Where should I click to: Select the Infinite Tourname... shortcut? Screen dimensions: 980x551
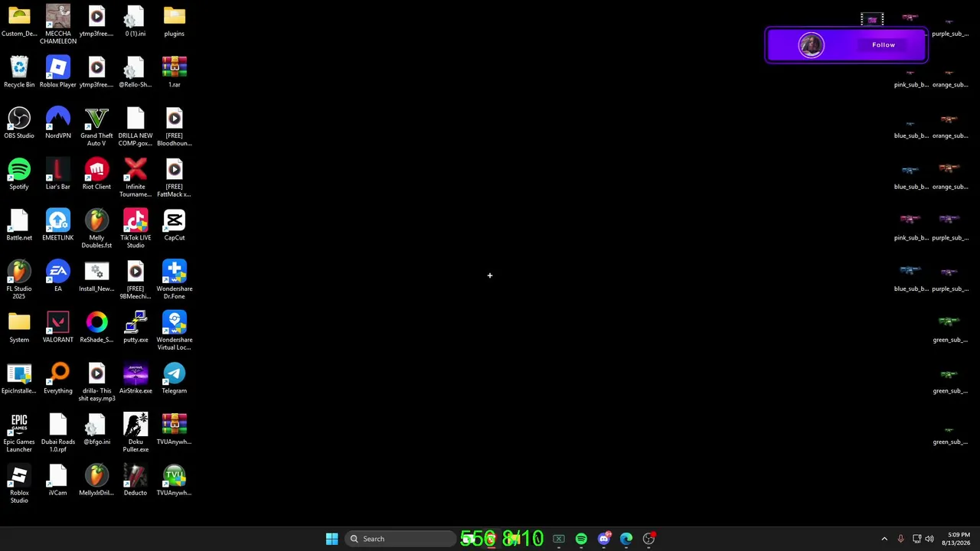click(136, 178)
